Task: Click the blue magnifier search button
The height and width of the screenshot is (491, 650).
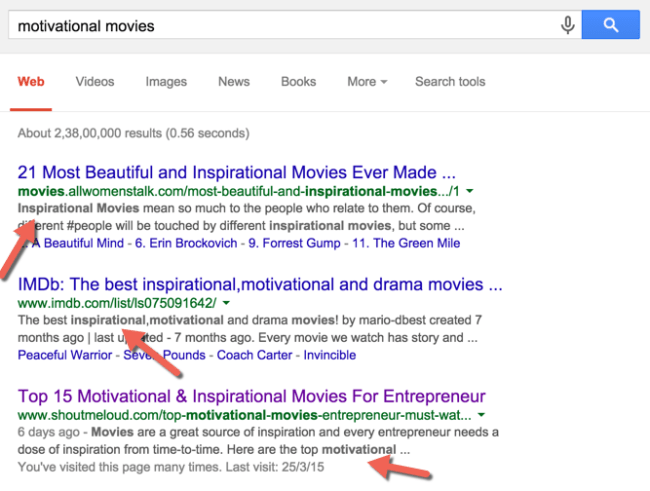Action: [611, 25]
